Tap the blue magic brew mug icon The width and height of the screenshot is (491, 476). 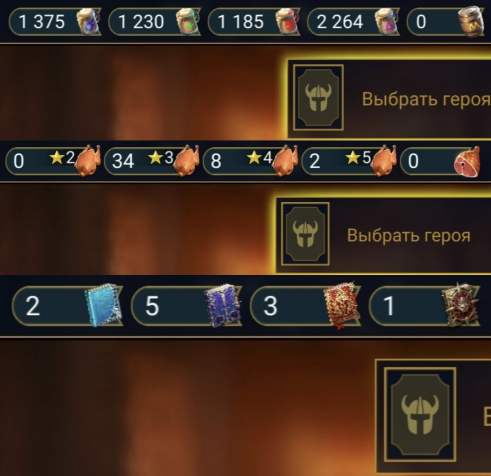88,21
